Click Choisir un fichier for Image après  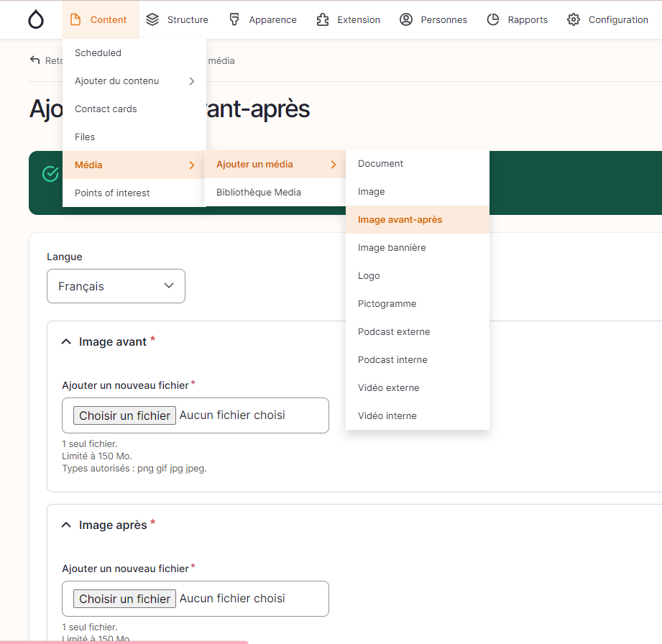124,599
